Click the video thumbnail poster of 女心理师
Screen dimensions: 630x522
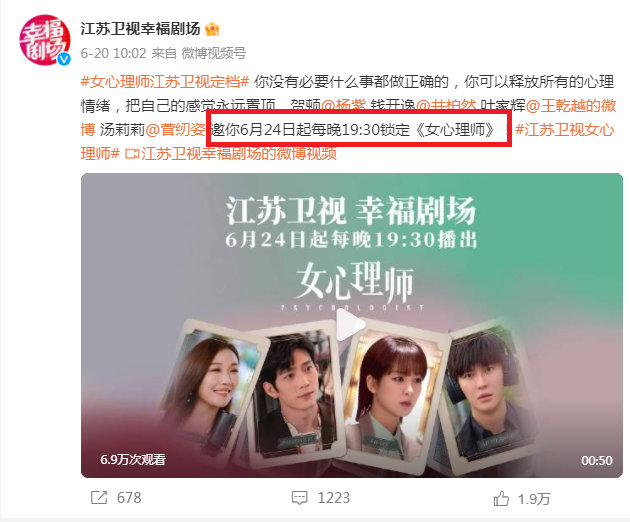352,325
